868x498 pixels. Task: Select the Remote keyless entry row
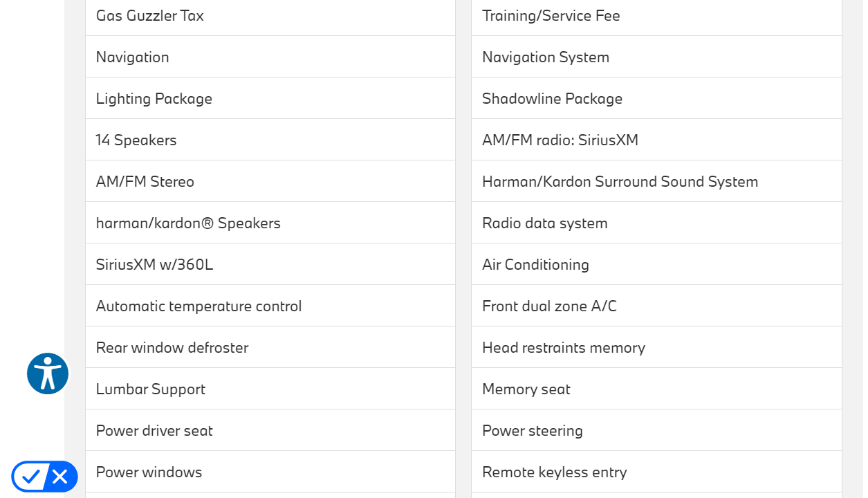554,472
